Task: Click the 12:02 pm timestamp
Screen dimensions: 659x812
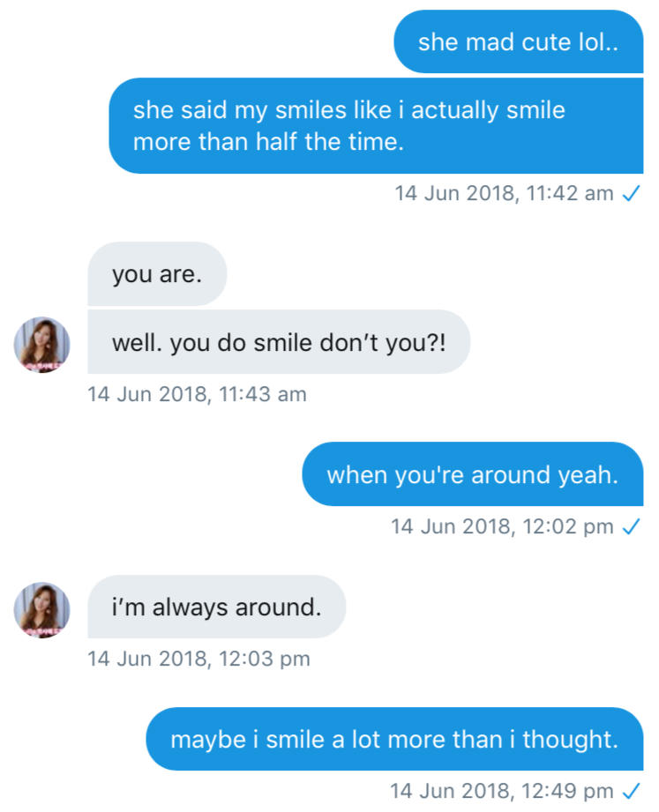Action: point(502,527)
